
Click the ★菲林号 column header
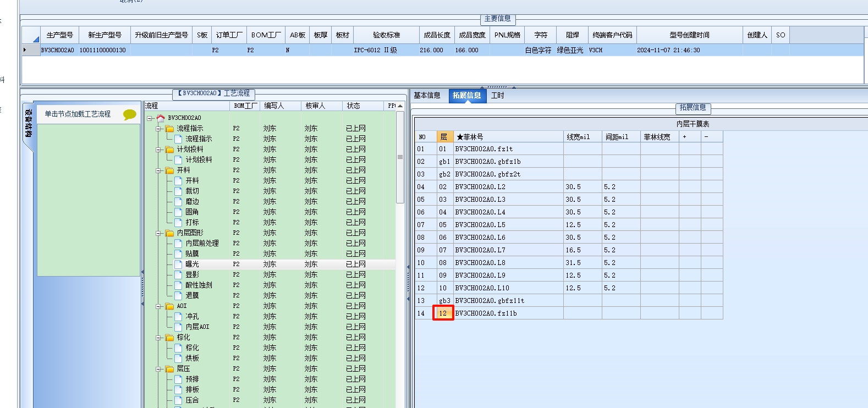508,136
